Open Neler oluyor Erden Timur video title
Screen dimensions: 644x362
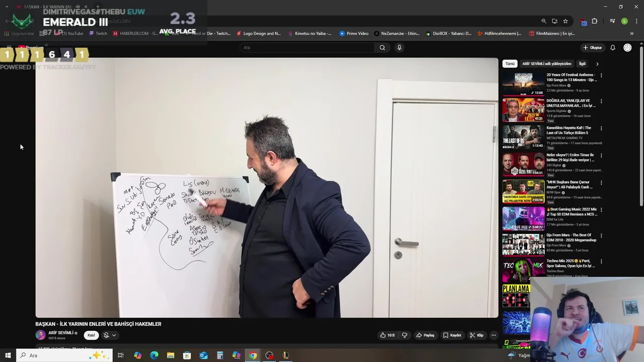(x=571, y=157)
